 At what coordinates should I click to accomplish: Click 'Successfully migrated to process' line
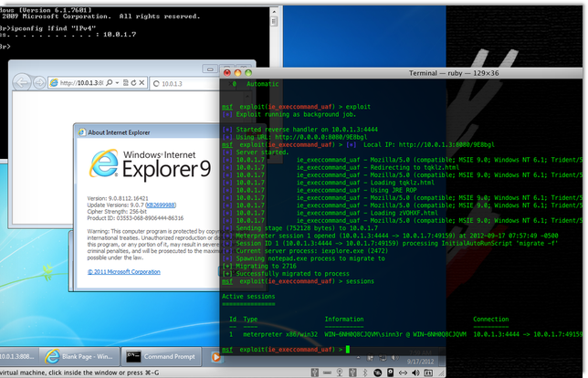(x=286, y=274)
